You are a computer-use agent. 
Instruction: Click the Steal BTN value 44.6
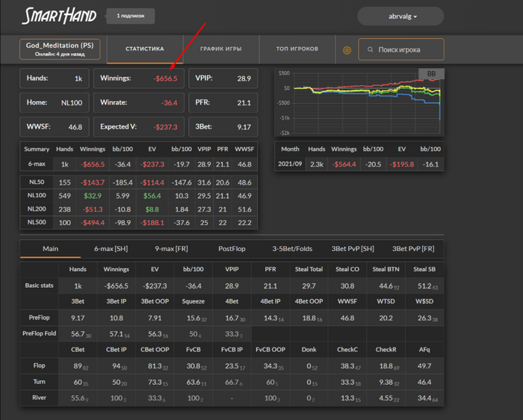(386, 286)
